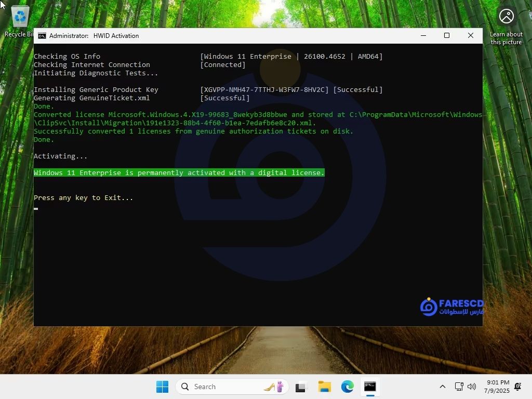
Task: Open the Recycle Bin desktop icon
Action: coord(20,21)
